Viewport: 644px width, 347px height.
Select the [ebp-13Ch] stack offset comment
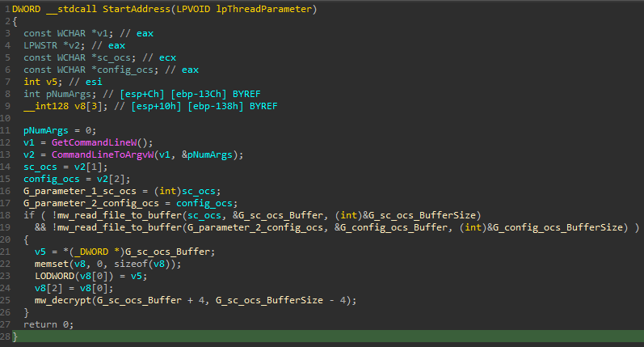click(x=199, y=94)
